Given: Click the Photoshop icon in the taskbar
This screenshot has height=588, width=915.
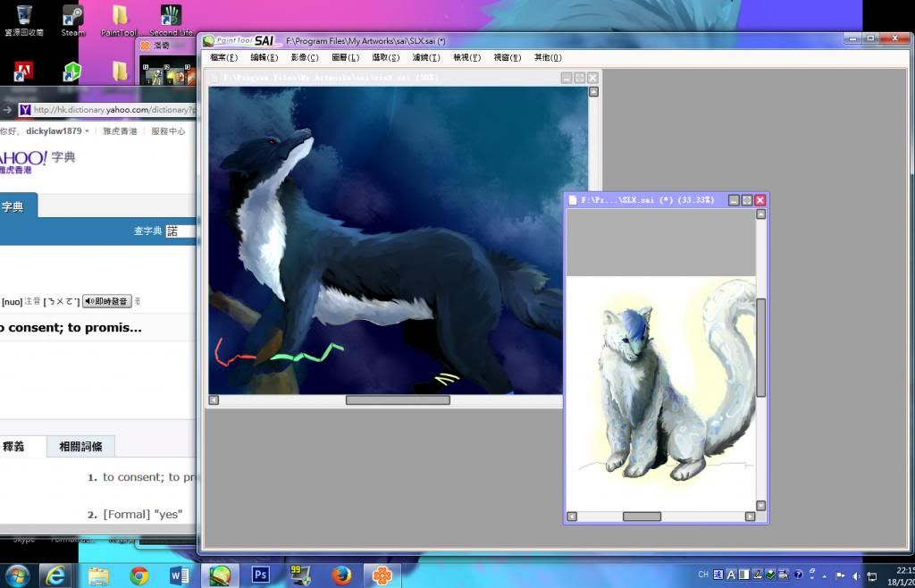Looking at the screenshot, I should (261, 575).
